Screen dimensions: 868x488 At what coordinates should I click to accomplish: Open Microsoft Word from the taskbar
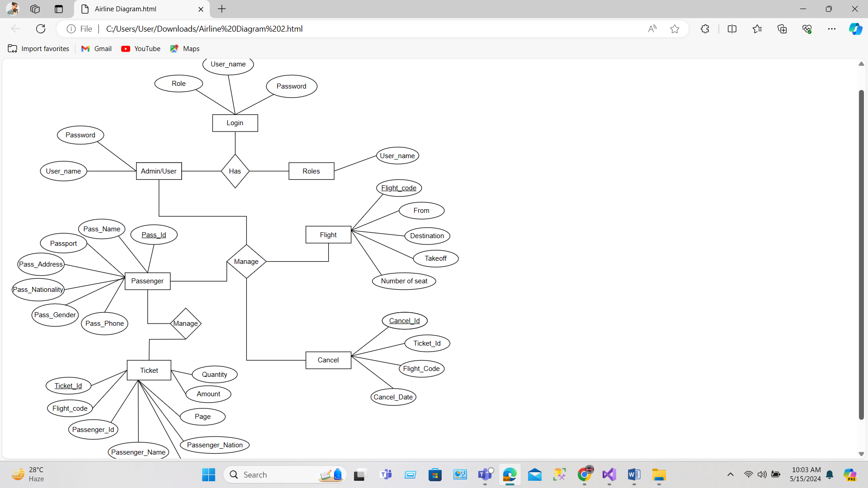pos(634,475)
